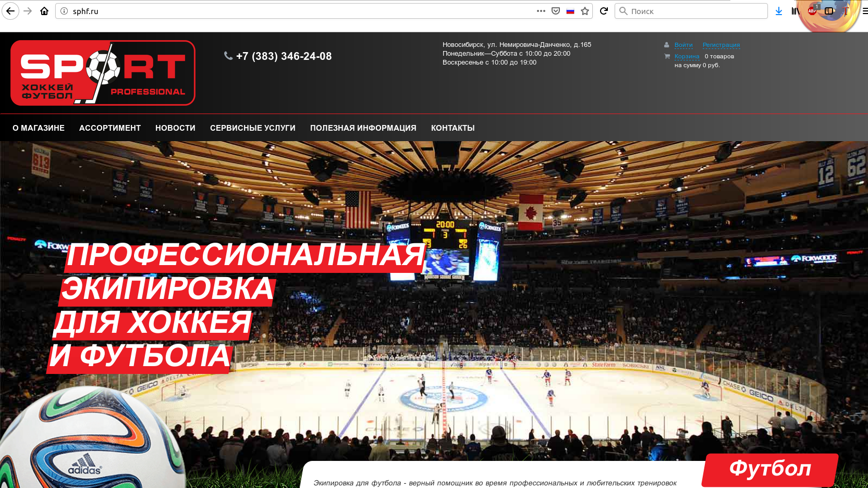Click the store address text Новосибирск

pos(517,45)
